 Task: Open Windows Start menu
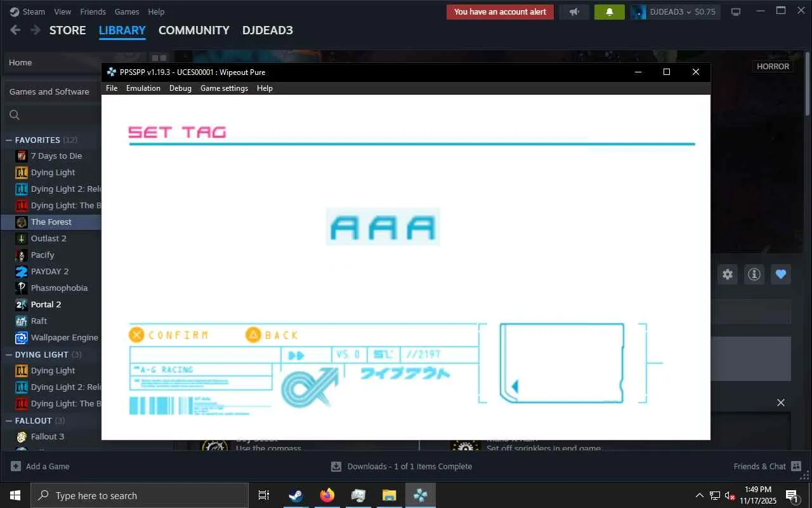pos(15,495)
